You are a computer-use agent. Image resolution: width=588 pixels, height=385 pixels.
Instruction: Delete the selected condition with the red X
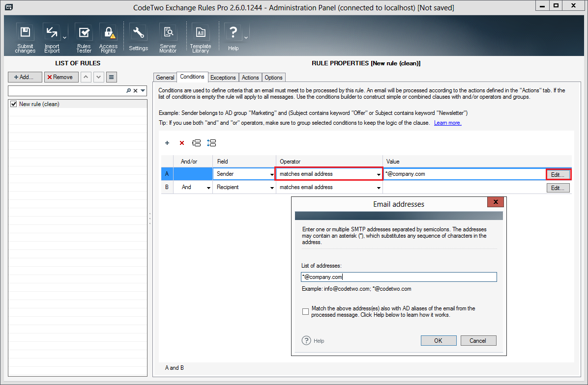(182, 143)
